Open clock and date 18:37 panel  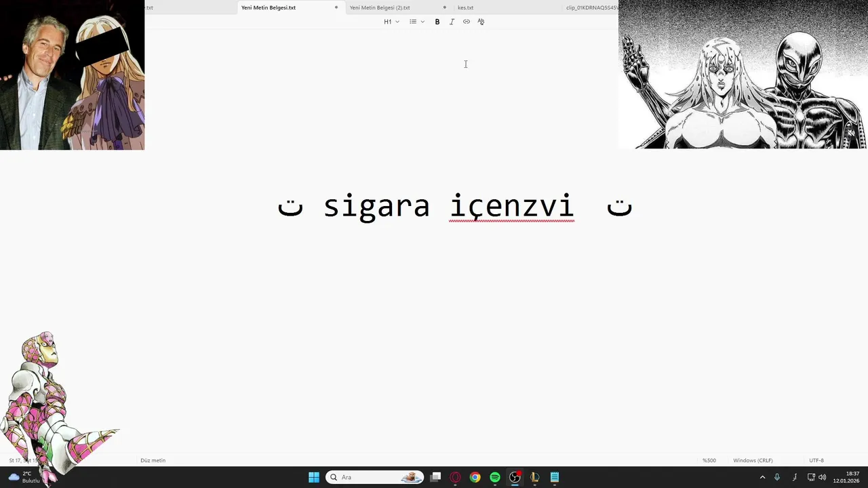click(x=846, y=477)
